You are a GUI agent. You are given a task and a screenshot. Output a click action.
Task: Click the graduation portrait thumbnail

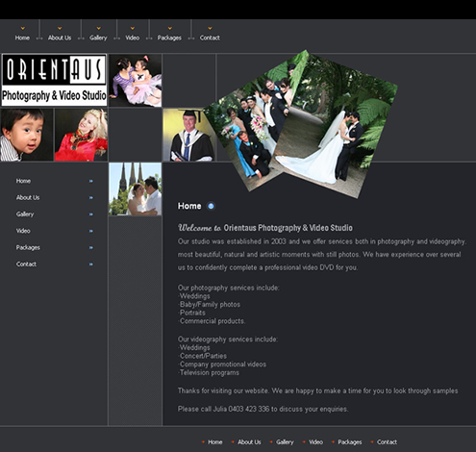[189, 135]
